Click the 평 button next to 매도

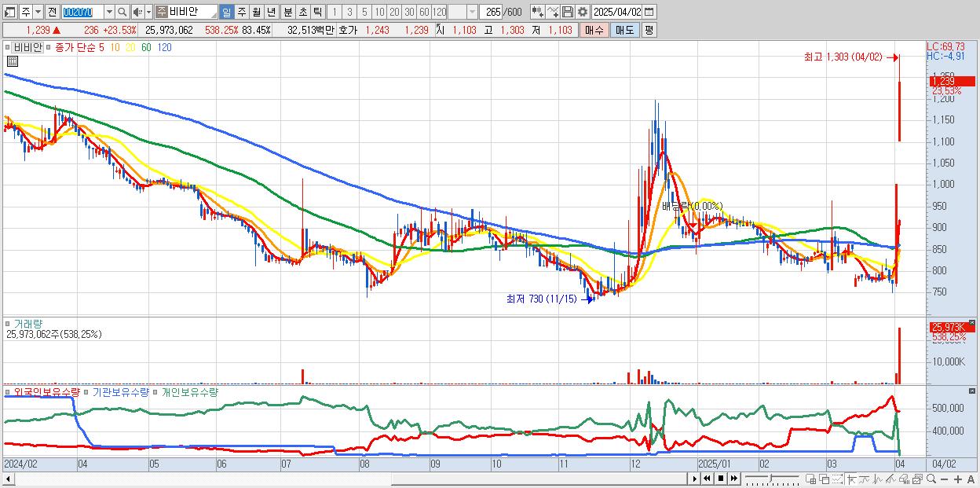coord(649,30)
